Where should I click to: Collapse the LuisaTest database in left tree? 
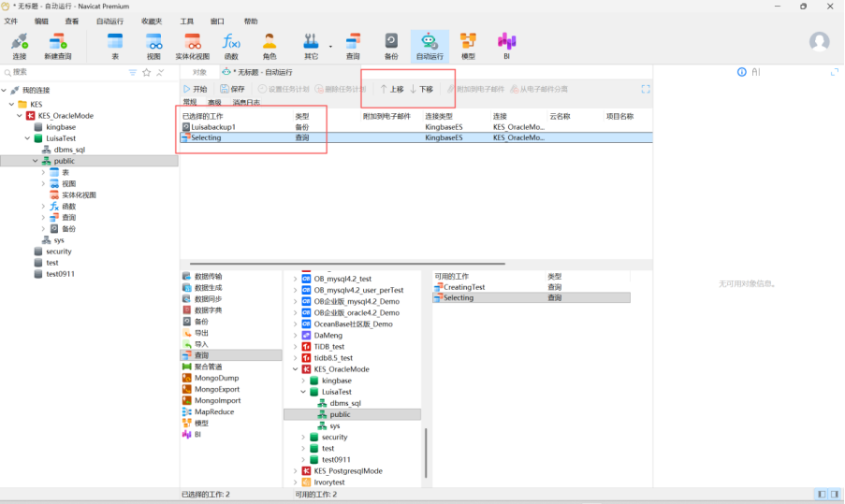pos(25,138)
